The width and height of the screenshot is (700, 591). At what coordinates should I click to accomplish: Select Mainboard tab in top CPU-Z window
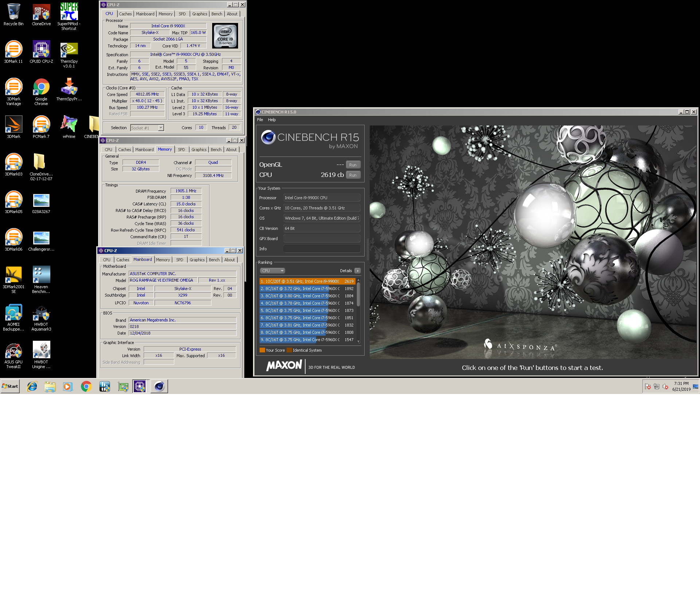pos(145,14)
